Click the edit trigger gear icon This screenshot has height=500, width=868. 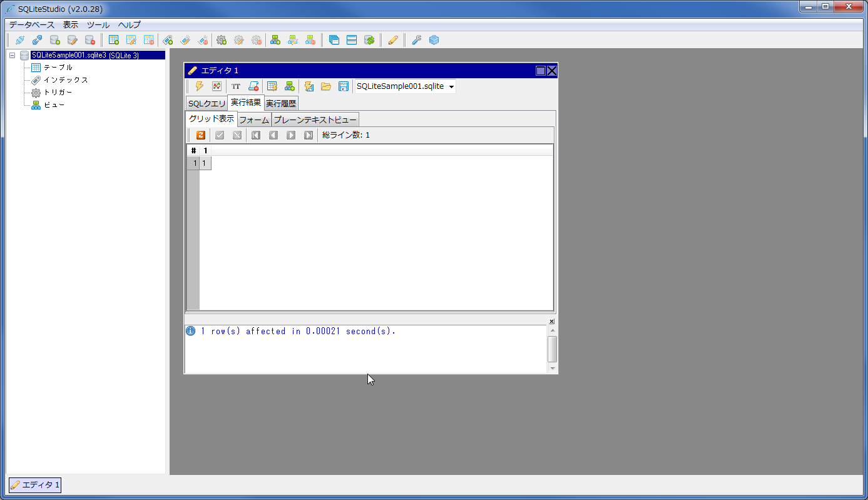point(238,40)
